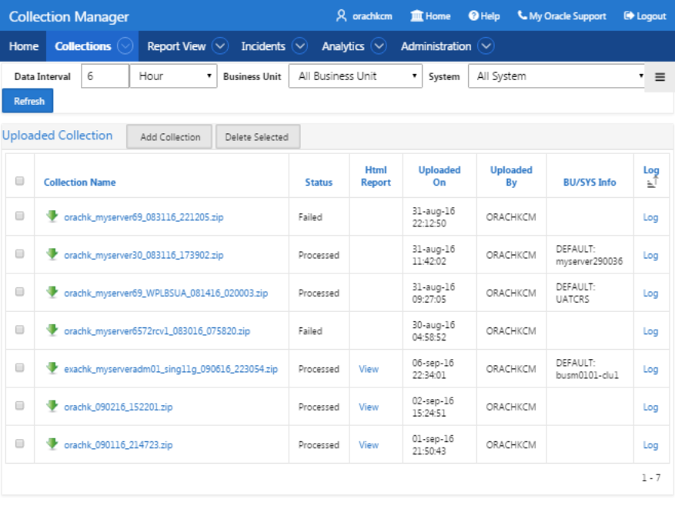
Task: Check the box for orachk_090216_152201.zip
Action: pyautogui.click(x=19, y=405)
